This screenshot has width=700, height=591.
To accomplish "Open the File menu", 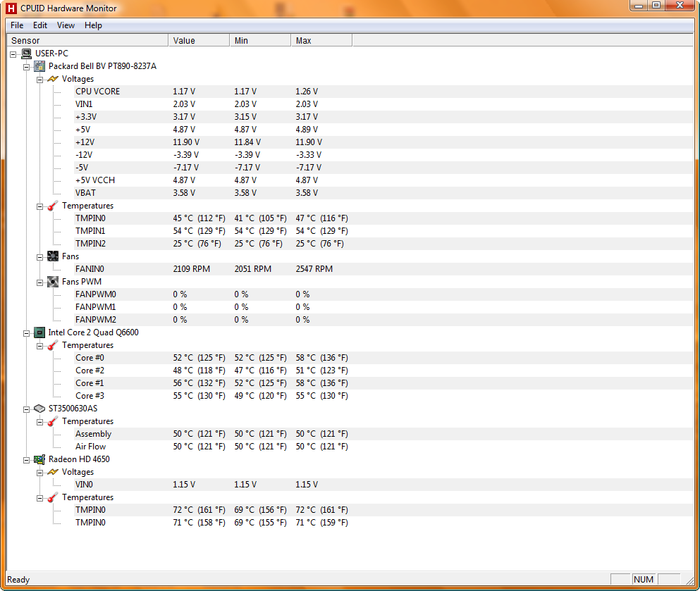I will (x=17, y=25).
